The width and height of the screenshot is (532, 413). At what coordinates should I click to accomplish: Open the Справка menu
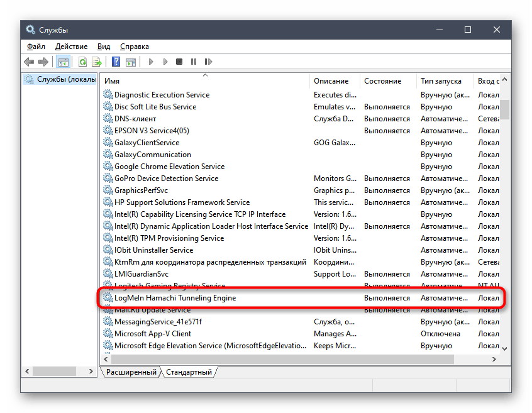[x=135, y=47]
